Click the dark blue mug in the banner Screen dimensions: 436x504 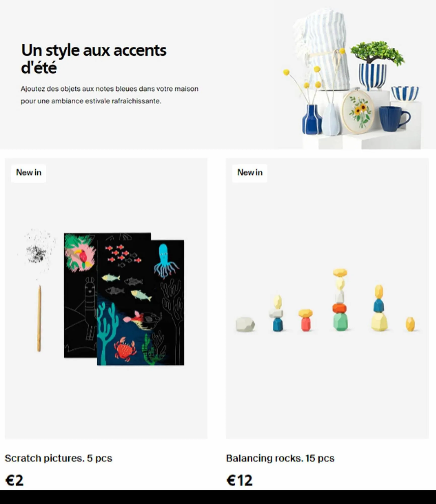coord(394,119)
